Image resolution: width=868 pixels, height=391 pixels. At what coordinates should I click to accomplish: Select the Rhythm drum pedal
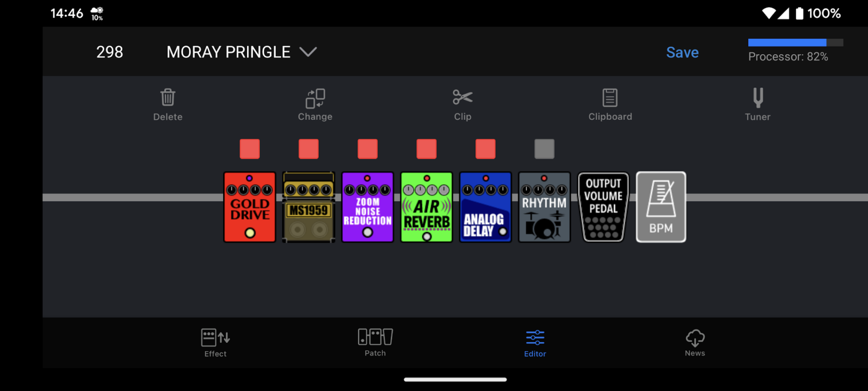(x=544, y=207)
